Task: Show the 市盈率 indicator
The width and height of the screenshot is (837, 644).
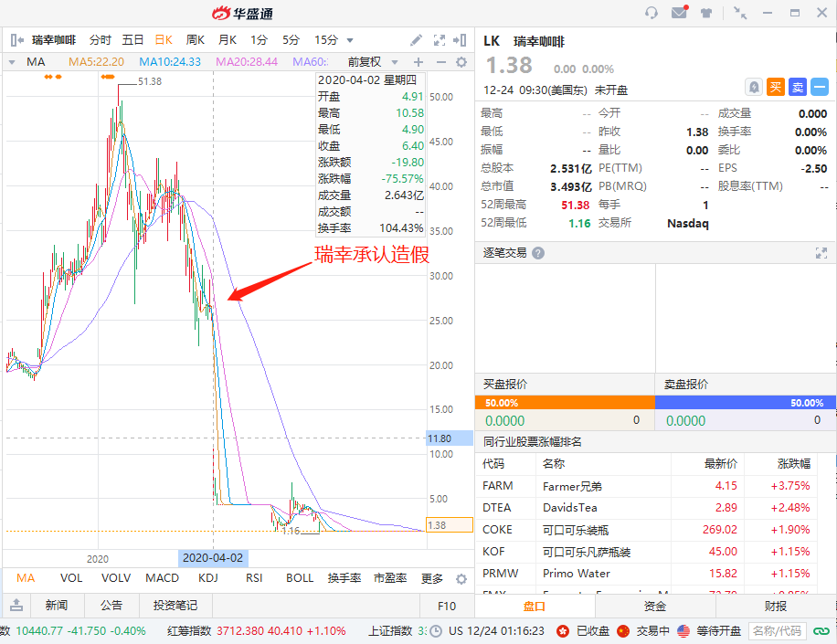Action: [x=390, y=578]
